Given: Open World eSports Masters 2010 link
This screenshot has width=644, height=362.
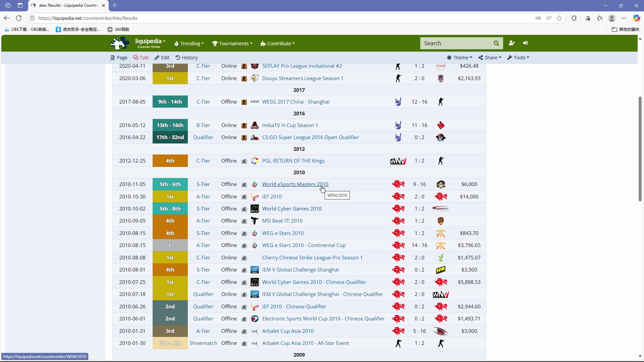Looking at the screenshot, I should pos(295,184).
